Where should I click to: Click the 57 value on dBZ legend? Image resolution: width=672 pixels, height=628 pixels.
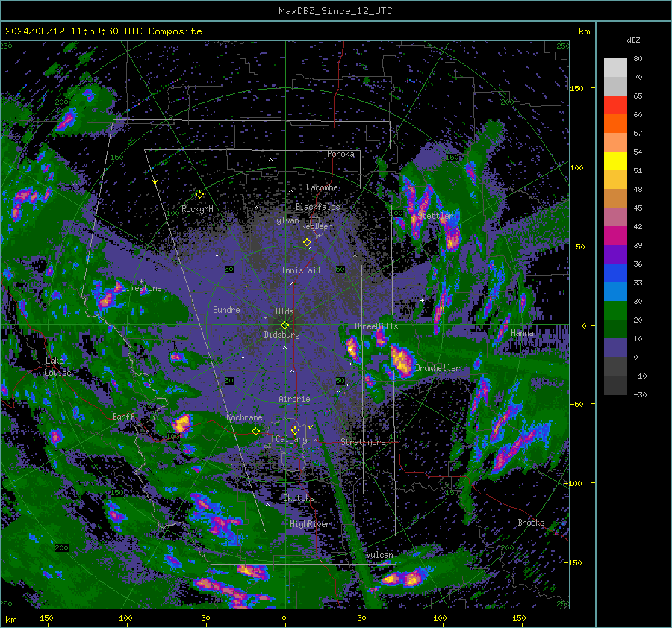[638, 134]
